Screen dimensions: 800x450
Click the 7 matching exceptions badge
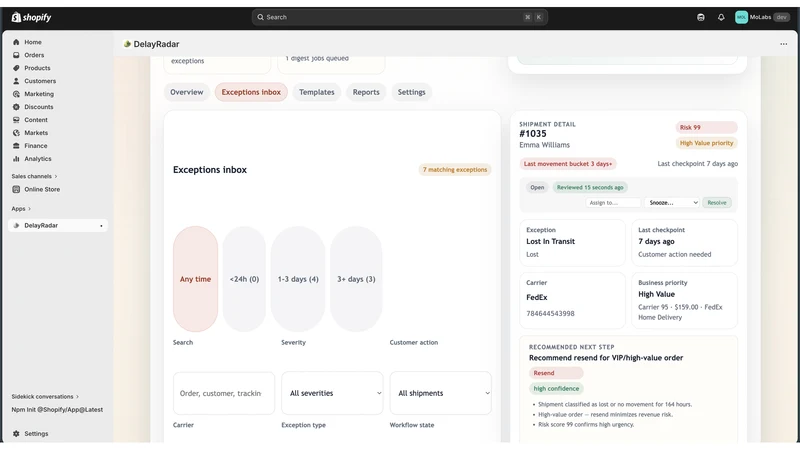[x=455, y=170]
